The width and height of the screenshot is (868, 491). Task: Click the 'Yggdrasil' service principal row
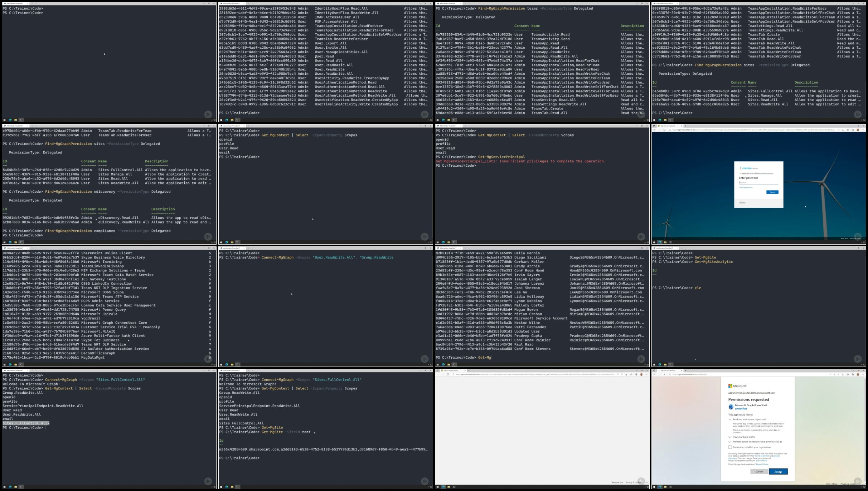tap(107, 318)
